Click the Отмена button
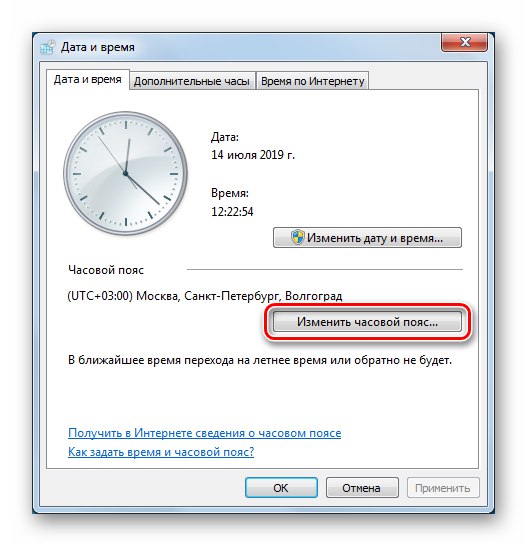The height and width of the screenshot is (546, 527). click(x=362, y=488)
